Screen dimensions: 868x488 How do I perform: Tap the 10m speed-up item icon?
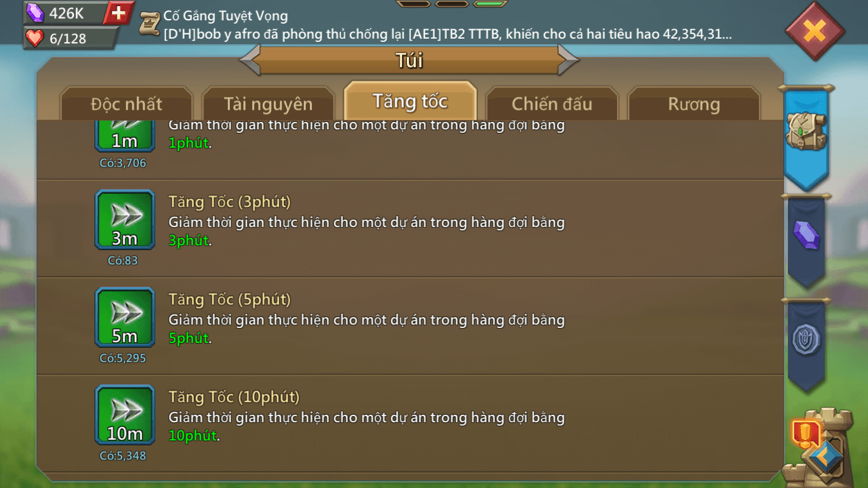tap(125, 415)
